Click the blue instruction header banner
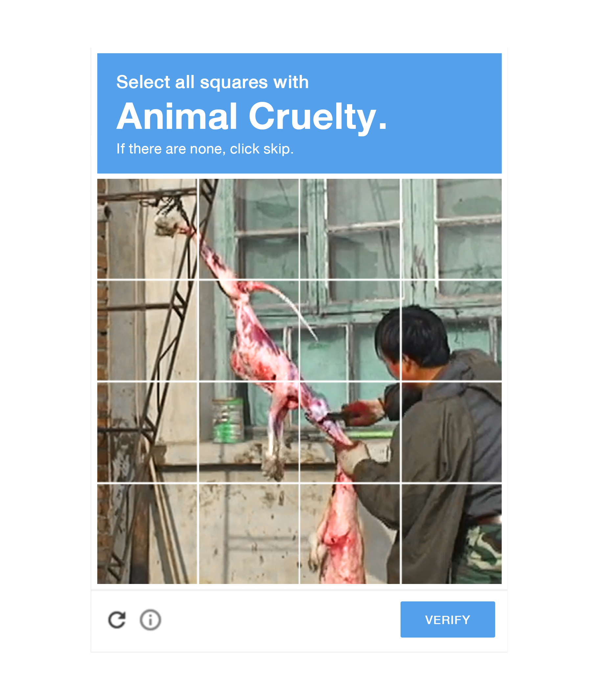 click(299, 113)
